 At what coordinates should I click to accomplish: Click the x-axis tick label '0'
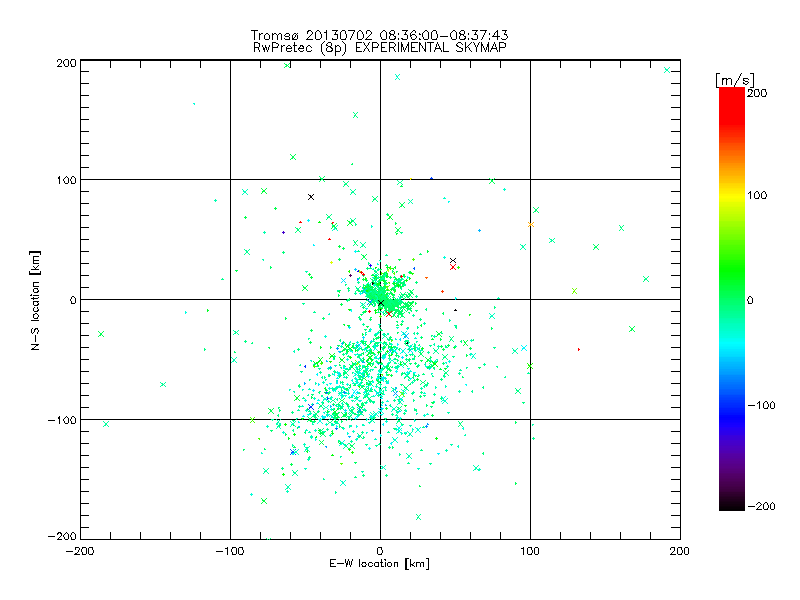pos(380,551)
